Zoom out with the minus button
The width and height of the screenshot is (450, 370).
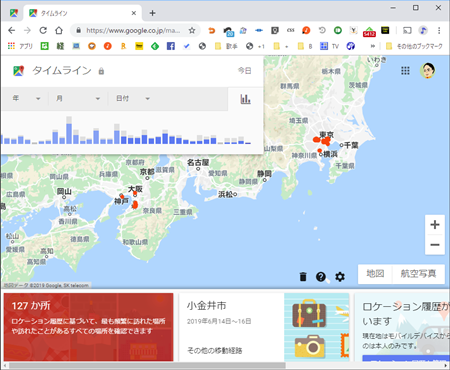435,245
